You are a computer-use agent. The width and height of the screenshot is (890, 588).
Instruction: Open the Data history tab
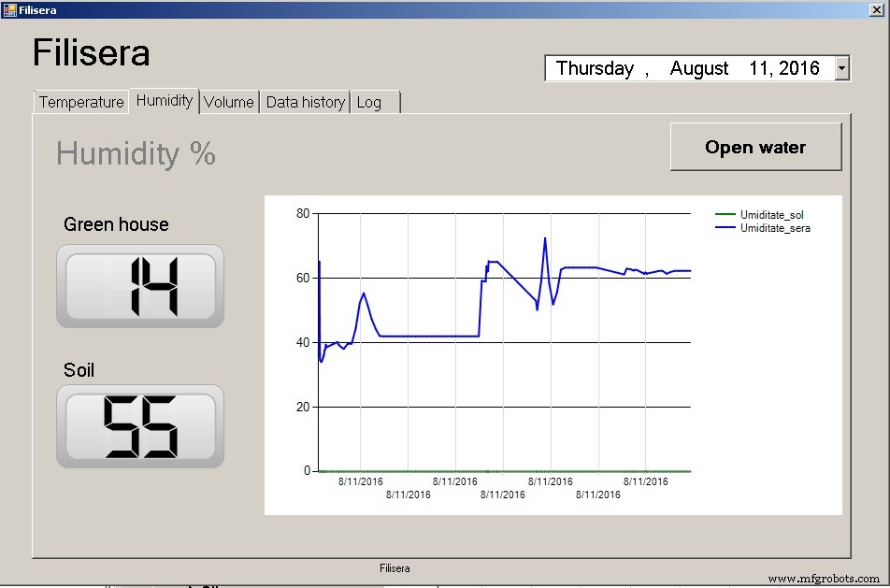pyautogui.click(x=305, y=102)
